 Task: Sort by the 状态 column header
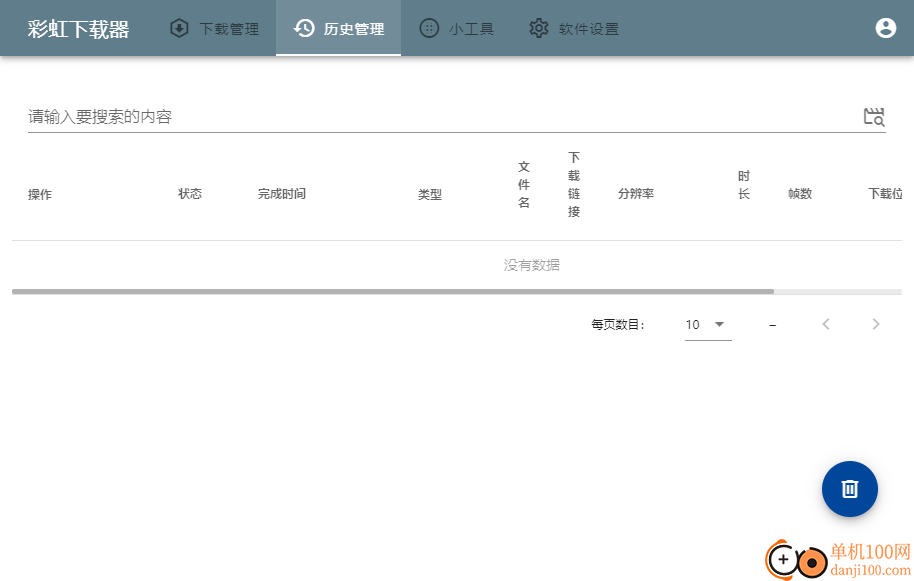point(189,193)
